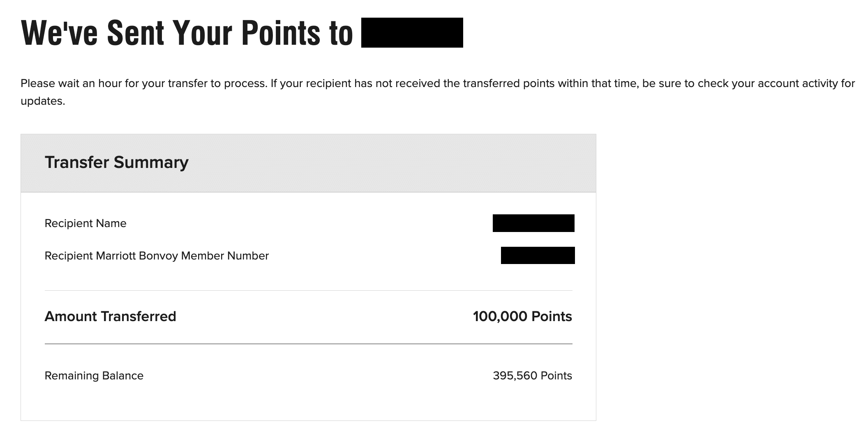This screenshot has height=441, width=868.
Task: Click the light divider above Amount Transferred
Action: [x=308, y=290]
